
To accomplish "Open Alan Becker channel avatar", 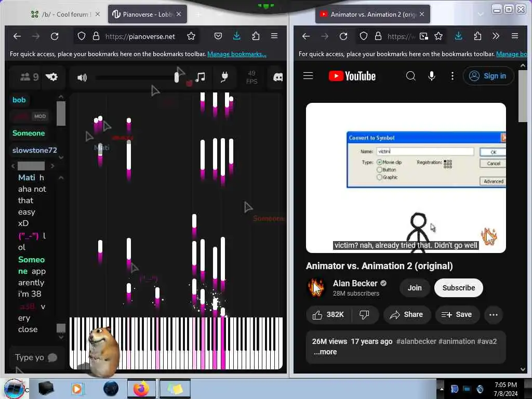I will 316,288.
